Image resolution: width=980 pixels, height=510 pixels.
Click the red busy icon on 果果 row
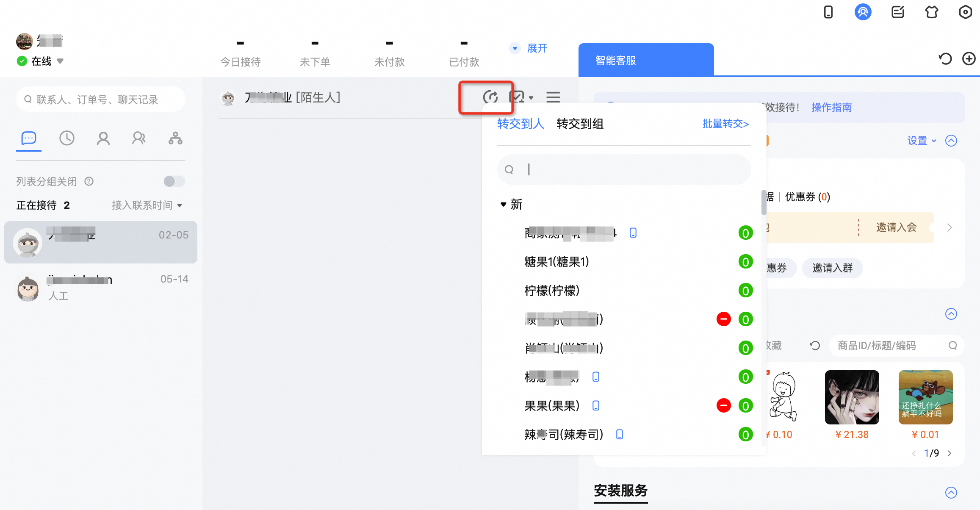coord(724,405)
